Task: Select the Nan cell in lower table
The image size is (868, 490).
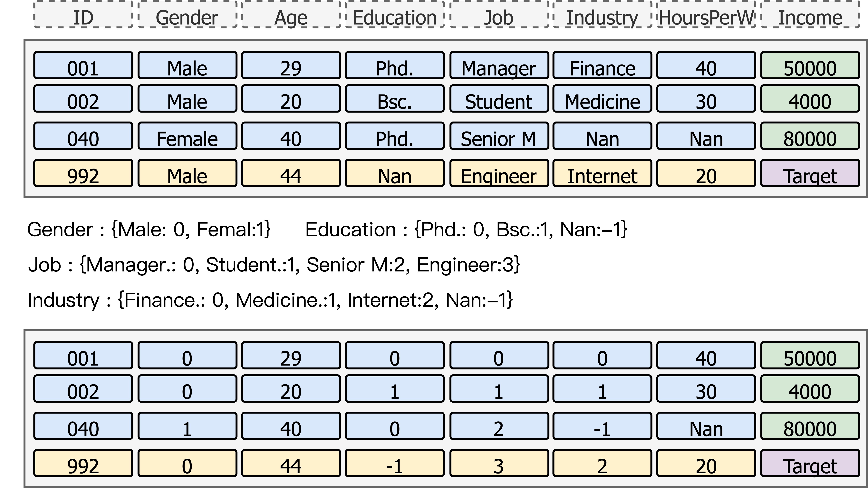Action: [x=706, y=426]
